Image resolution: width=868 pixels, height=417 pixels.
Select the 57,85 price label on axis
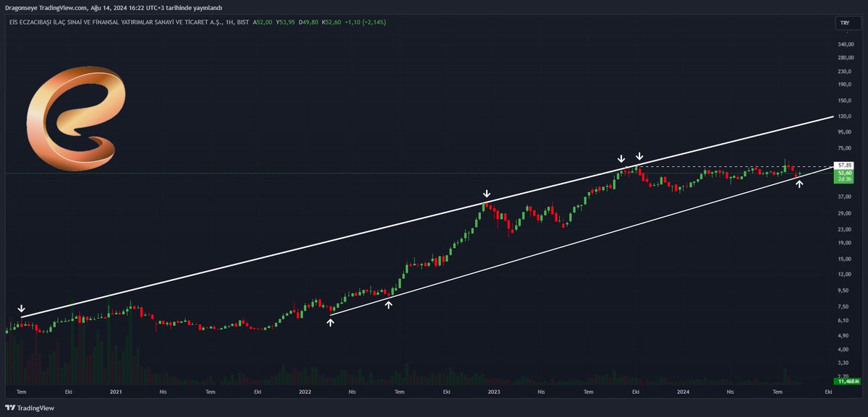[843, 165]
